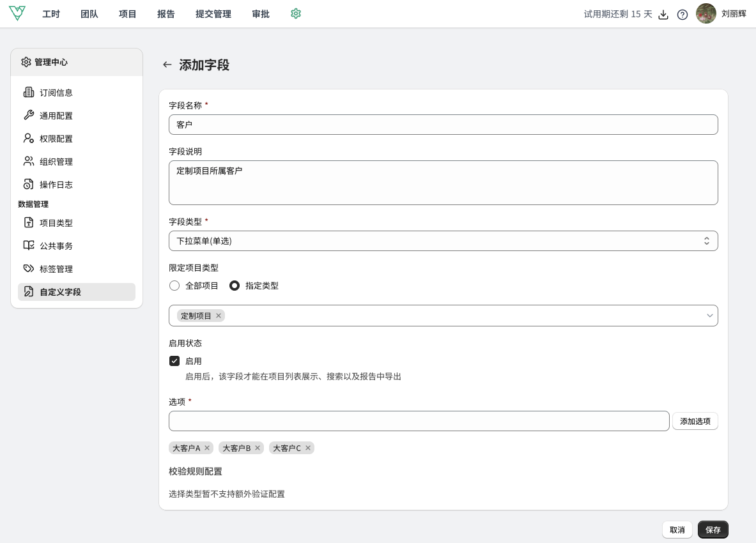Select the 全部项目 radio button
The height and width of the screenshot is (543, 756).
pos(174,286)
